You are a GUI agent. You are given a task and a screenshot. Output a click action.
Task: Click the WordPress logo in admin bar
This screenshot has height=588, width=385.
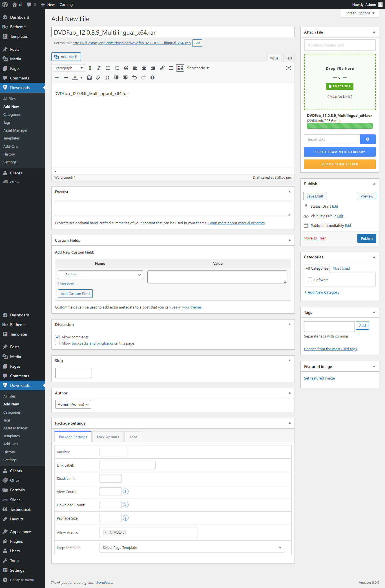click(x=5, y=5)
